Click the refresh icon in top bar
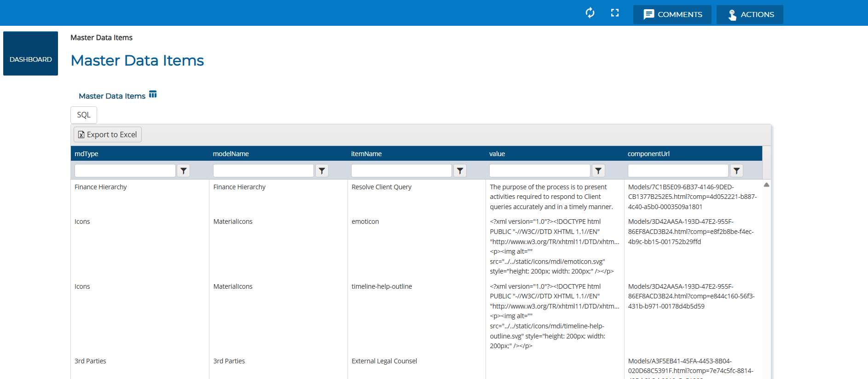Screen dimensions: 868x379 [590, 13]
